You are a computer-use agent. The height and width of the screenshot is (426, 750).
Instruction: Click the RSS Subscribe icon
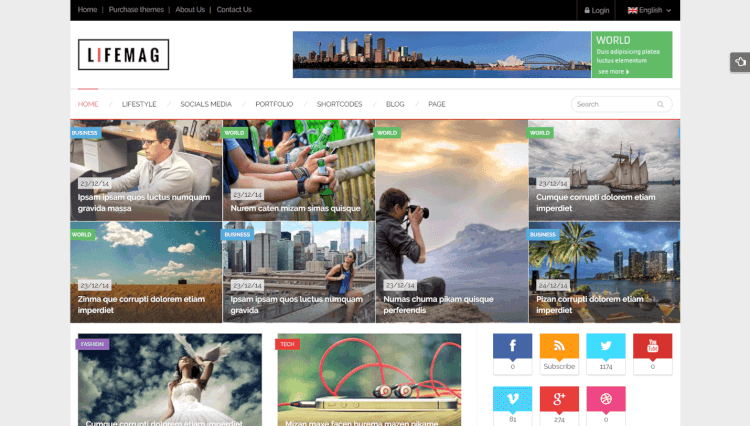click(x=559, y=346)
